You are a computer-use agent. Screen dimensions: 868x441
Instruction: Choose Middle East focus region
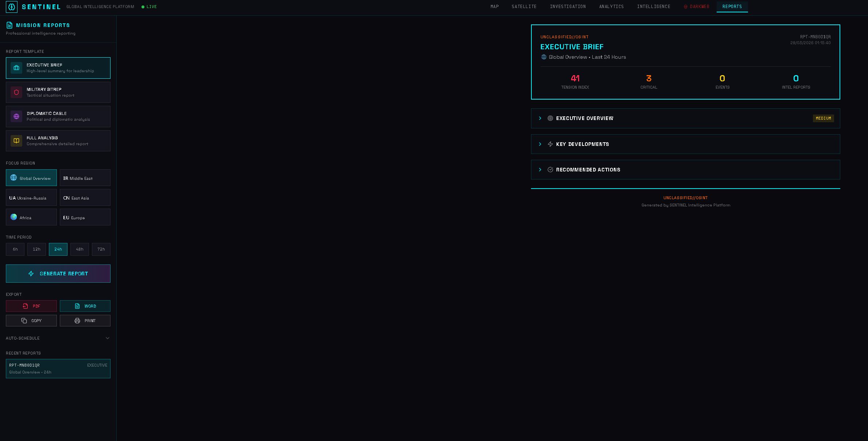coord(85,178)
